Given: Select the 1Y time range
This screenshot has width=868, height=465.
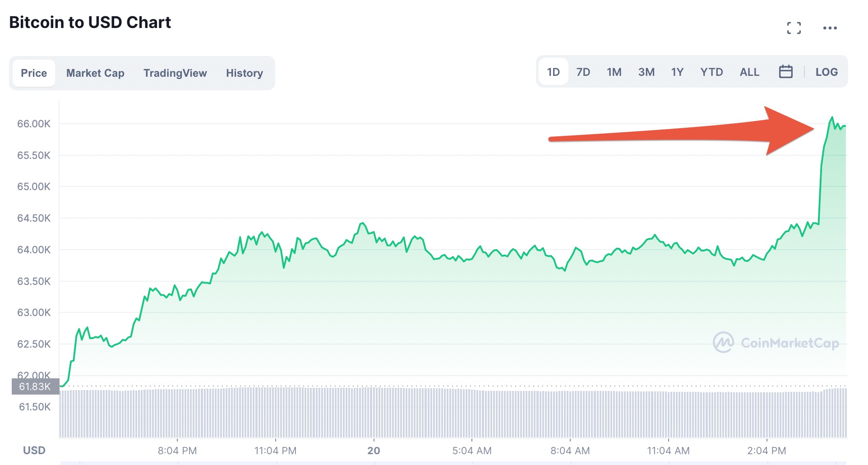Looking at the screenshot, I should [x=677, y=72].
